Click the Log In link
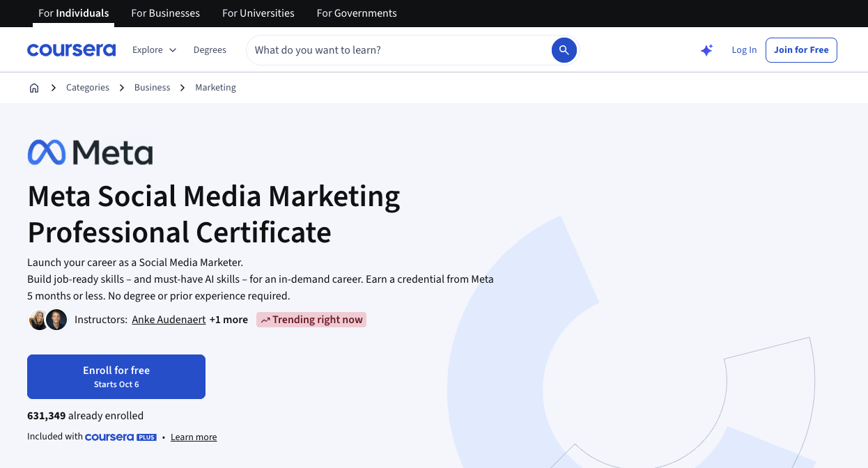 click(x=744, y=50)
